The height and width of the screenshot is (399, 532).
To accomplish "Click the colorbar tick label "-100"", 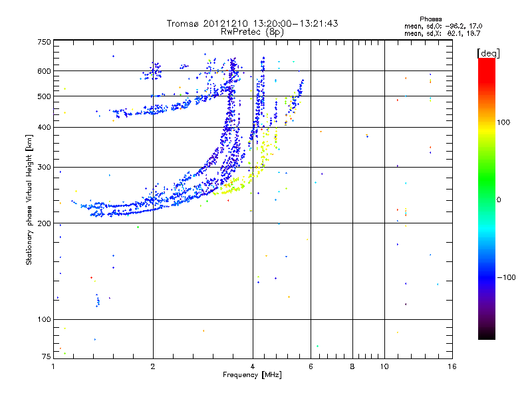I will [x=506, y=277].
